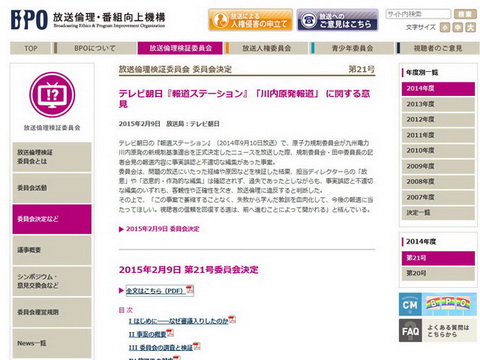
Task: Open chapter I はじめに PDF link
Action: point(178,321)
